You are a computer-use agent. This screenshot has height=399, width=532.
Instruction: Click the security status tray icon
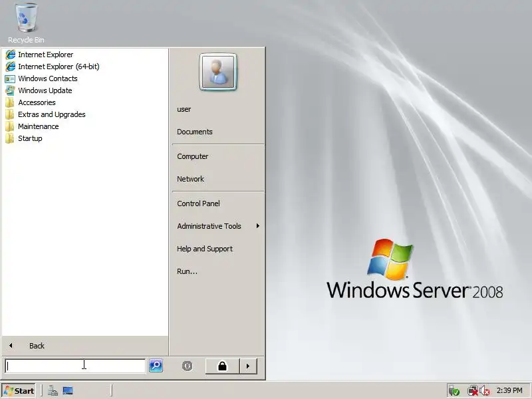[454, 391]
